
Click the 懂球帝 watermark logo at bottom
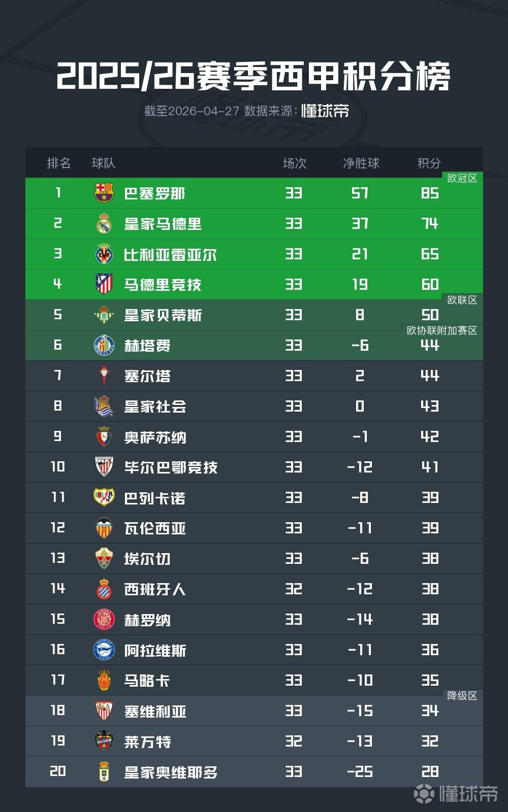tap(456, 793)
